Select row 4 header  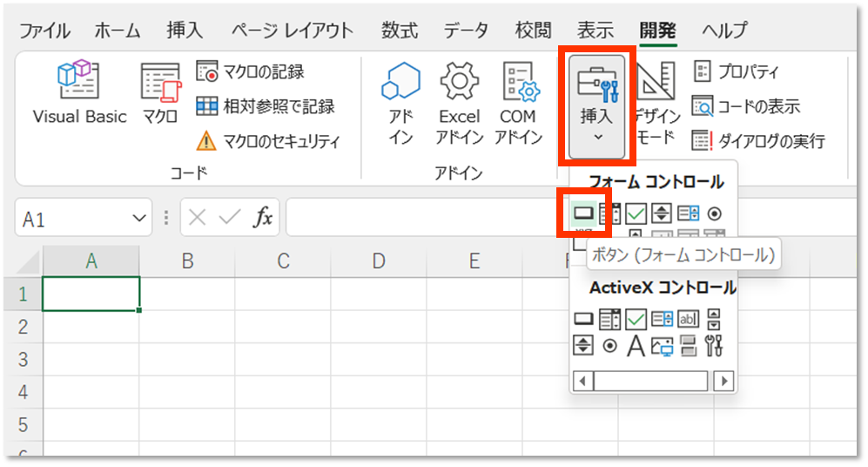pos(23,392)
